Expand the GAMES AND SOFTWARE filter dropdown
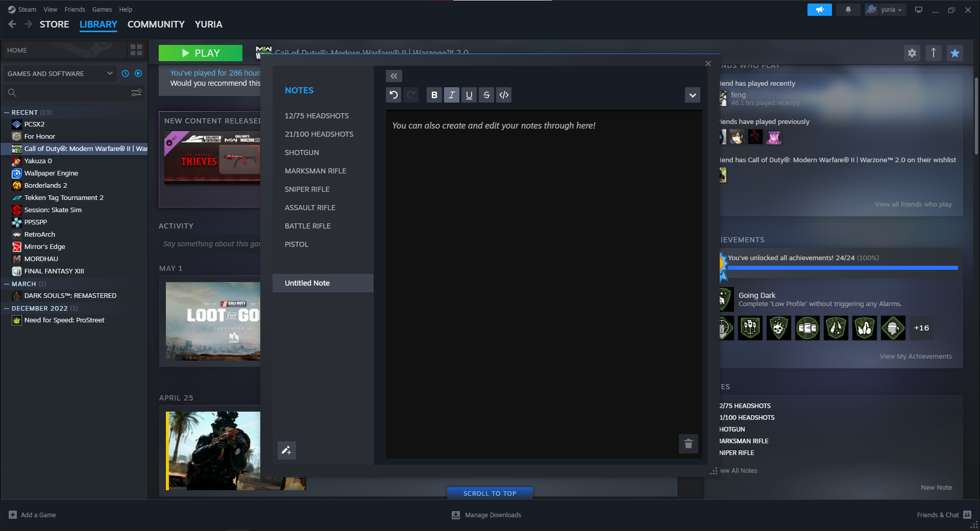The image size is (980, 531). click(60, 73)
